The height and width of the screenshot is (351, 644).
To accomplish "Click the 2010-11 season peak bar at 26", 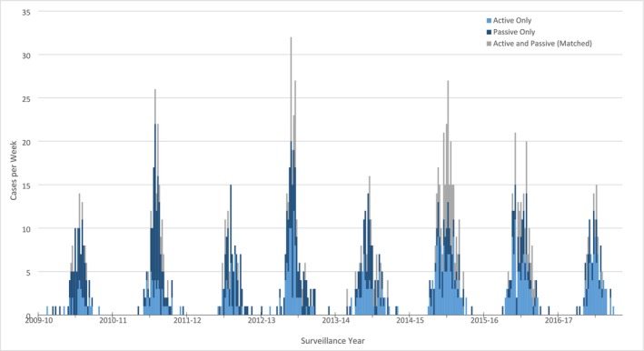I will pos(155,202).
